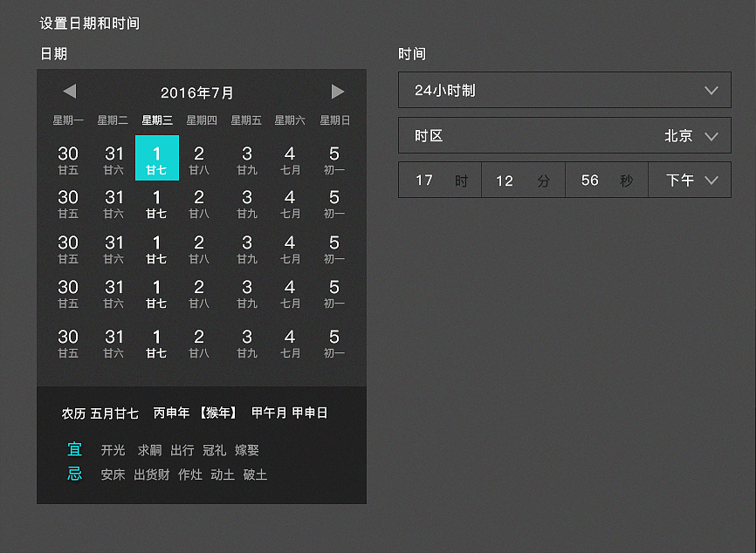Open the 时区 timezone selector showing 北京
The image size is (756, 553).
(564, 135)
